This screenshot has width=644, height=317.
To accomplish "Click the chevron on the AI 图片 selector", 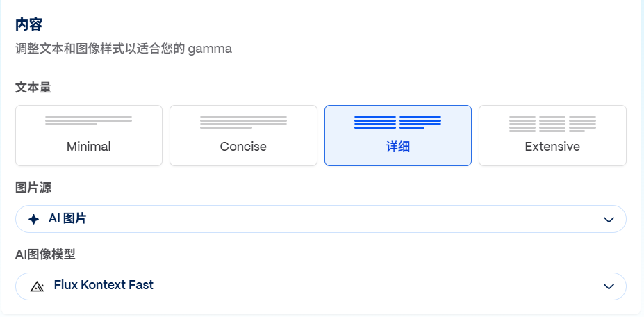I will click(x=609, y=220).
